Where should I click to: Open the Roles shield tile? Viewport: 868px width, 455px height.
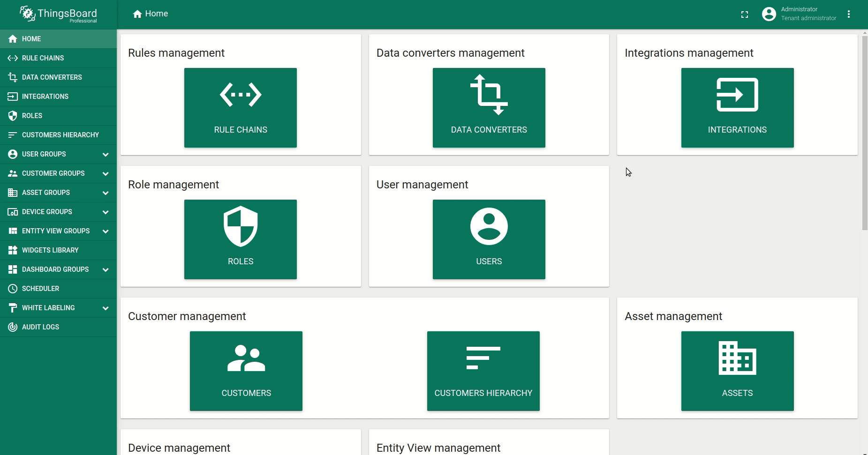(241, 239)
